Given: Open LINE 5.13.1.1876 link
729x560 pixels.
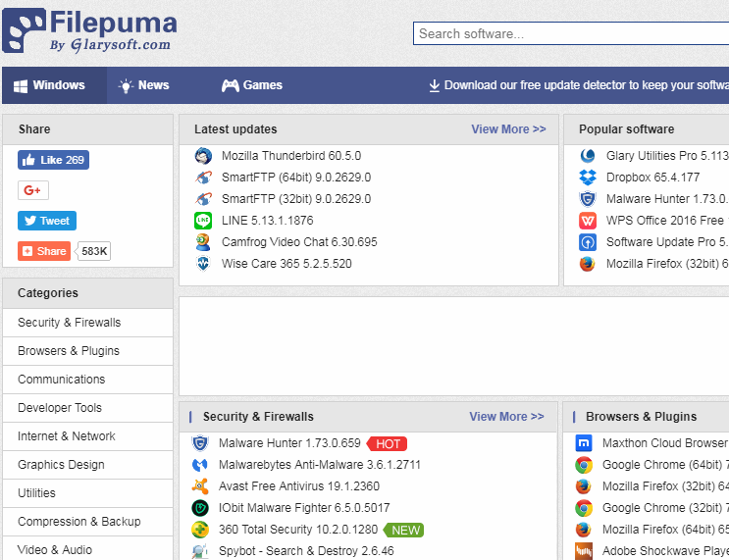Looking at the screenshot, I should (x=267, y=221).
